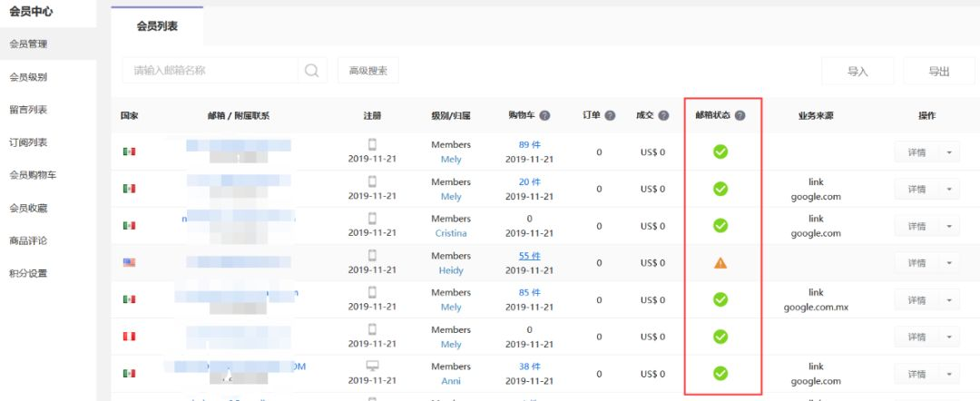This screenshot has height=401, width=980.
Task: Click the search magnifier icon
Action: coord(312,71)
